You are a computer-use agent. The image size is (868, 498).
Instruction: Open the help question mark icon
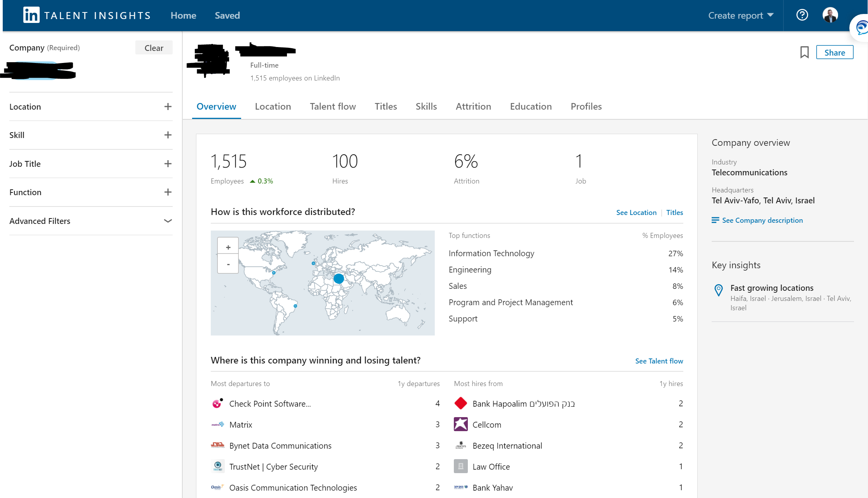(x=802, y=15)
